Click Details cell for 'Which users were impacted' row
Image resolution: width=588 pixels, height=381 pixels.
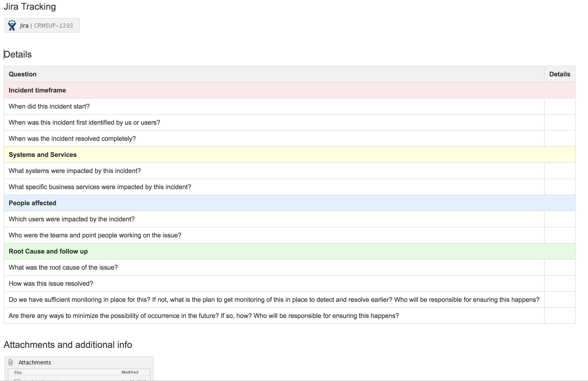pos(559,219)
